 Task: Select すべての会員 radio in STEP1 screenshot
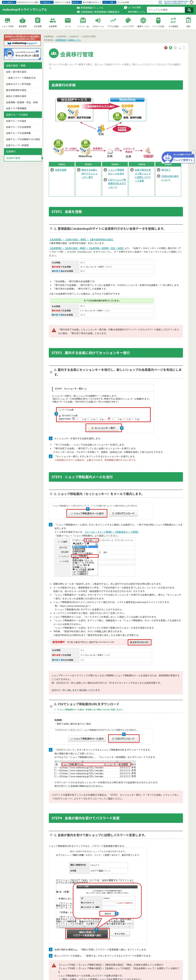click(60, 410)
